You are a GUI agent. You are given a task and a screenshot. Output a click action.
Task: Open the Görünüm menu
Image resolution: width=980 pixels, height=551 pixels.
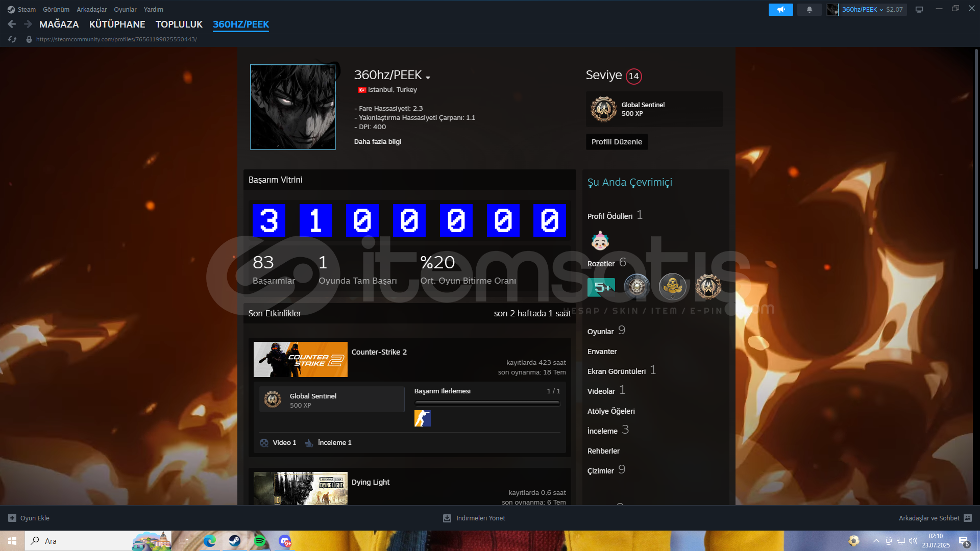(x=56, y=9)
